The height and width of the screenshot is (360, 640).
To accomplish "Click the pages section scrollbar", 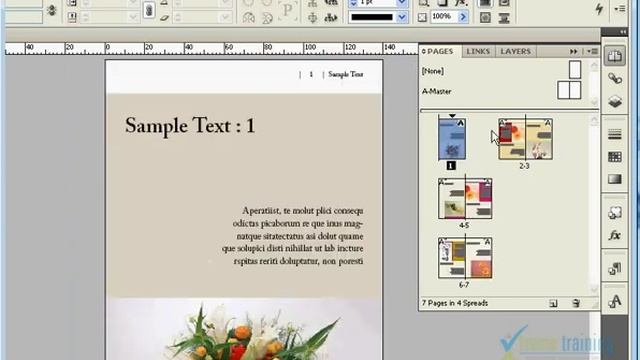I will (594, 205).
